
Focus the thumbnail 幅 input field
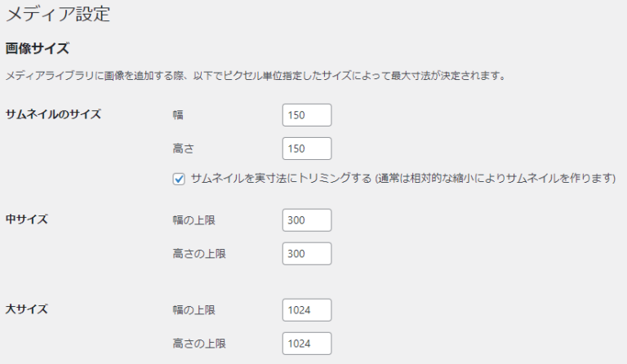[x=306, y=115]
